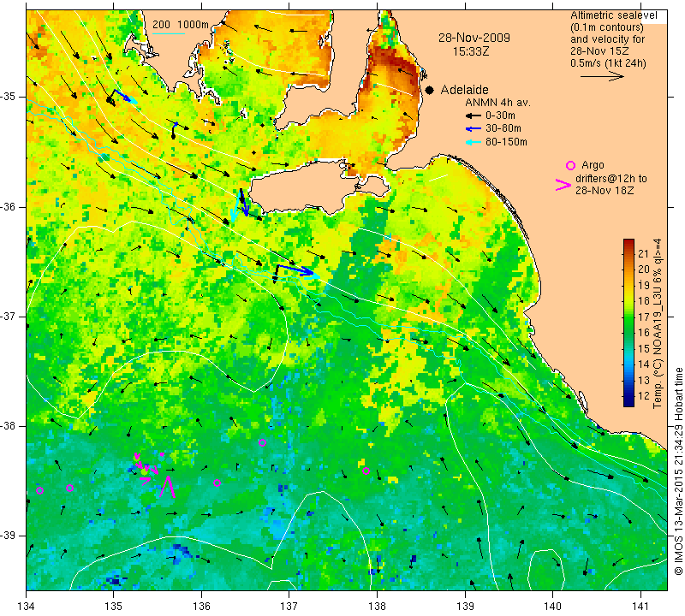The height and width of the screenshot is (616, 685).
Task: Click the magenta drifter arrowhead legend symbol
Action: [563, 184]
